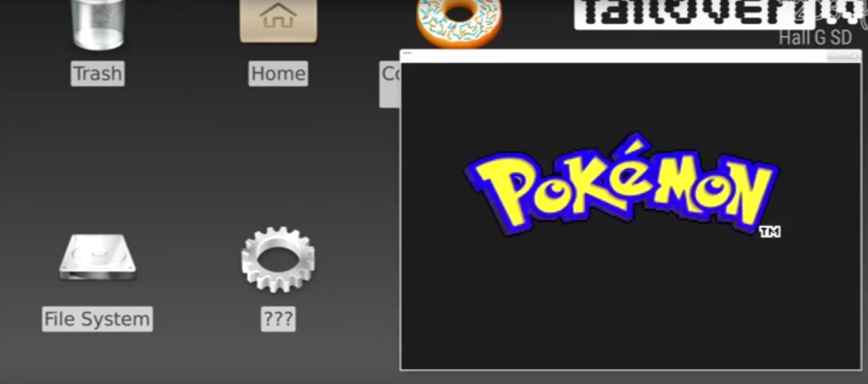Click the emulator window's white title bar
868x384 pixels.
630,56
